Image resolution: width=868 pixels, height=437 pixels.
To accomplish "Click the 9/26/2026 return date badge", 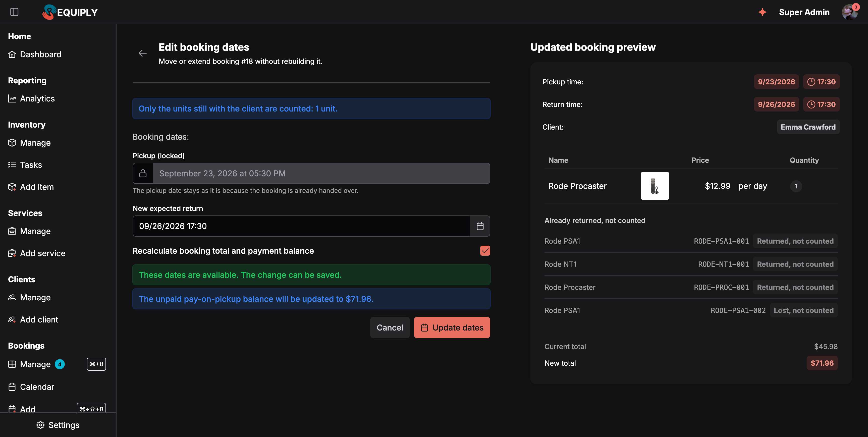I will 776,104.
